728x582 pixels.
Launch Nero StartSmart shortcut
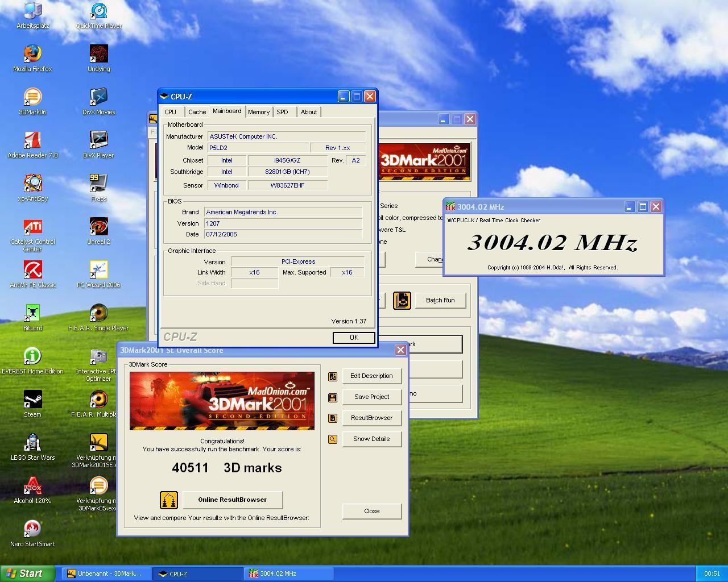32,534
